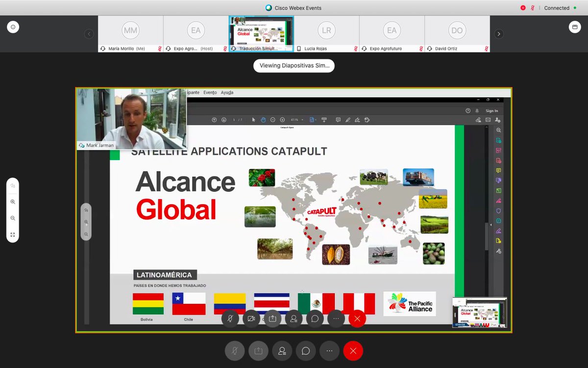Click the Viewing Diapositivas Sim... pill
The image size is (588, 368).
pos(294,66)
